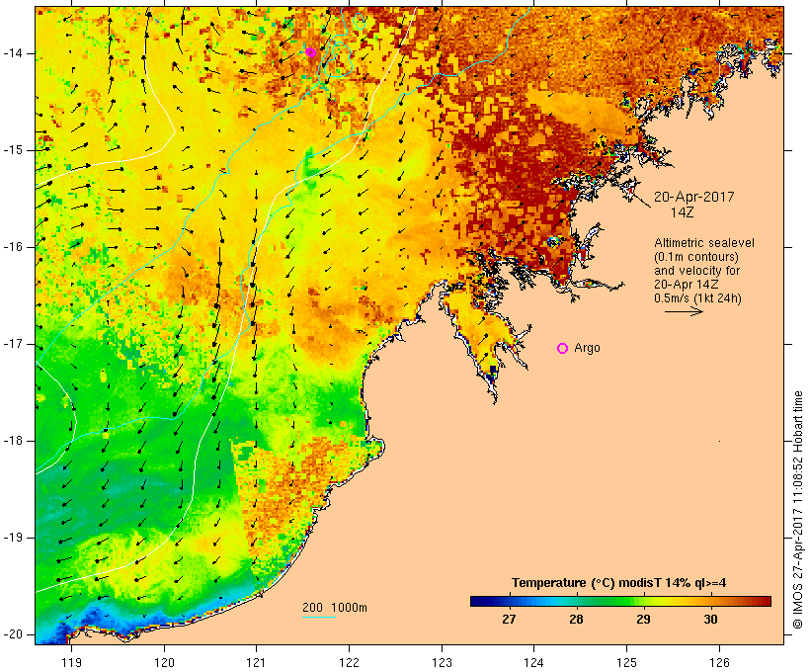
Task: Click the IMOS copyright timestamp text
Action: [x=797, y=510]
